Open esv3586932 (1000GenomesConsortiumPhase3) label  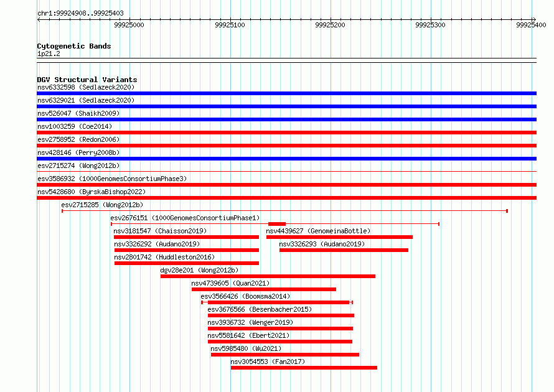tap(112, 179)
